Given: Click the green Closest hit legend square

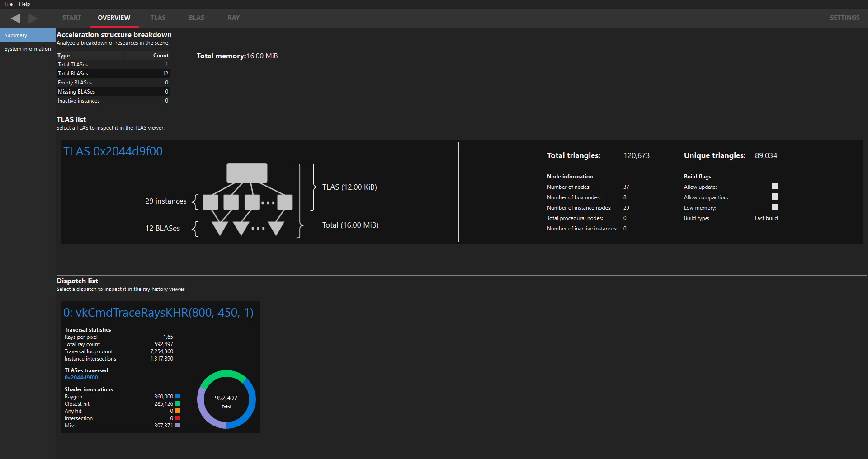Looking at the screenshot, I should (178, 403).
